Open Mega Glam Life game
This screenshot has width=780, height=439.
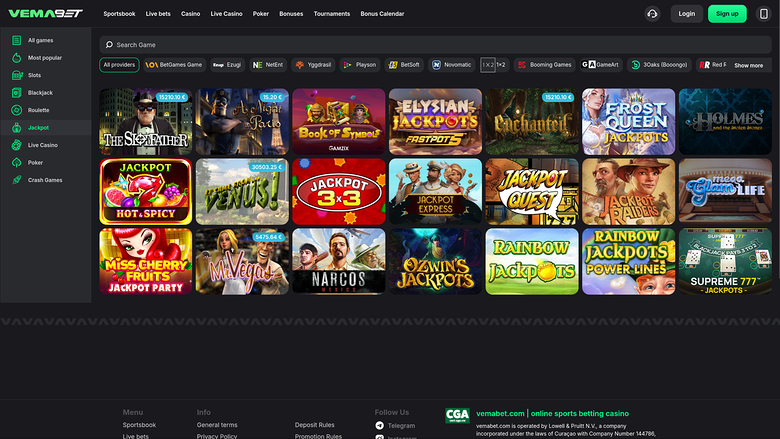[x=725, y=191]
